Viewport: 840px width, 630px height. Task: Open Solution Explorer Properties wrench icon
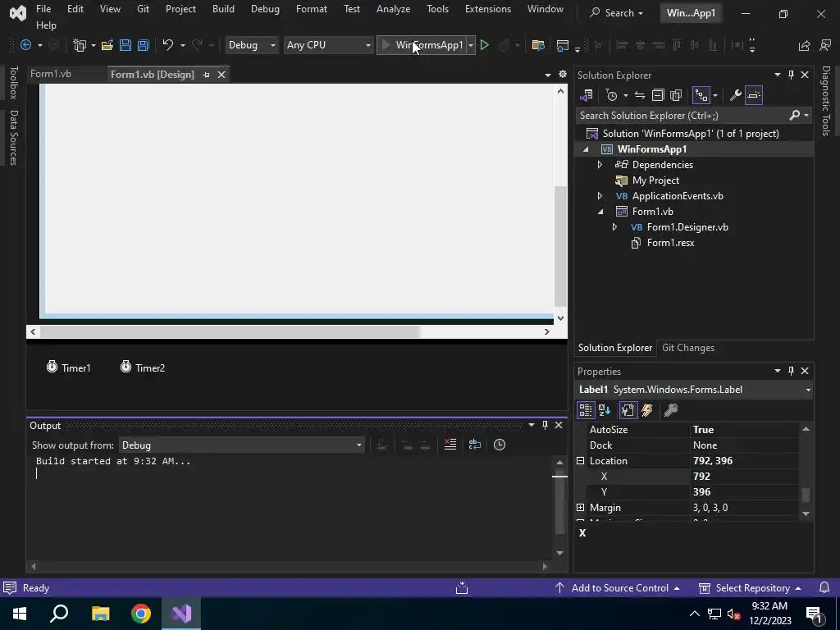(x=736, y=95)
